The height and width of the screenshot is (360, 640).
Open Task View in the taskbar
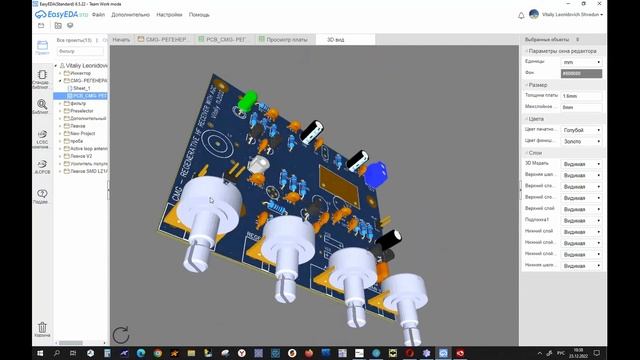pos(73,353)
